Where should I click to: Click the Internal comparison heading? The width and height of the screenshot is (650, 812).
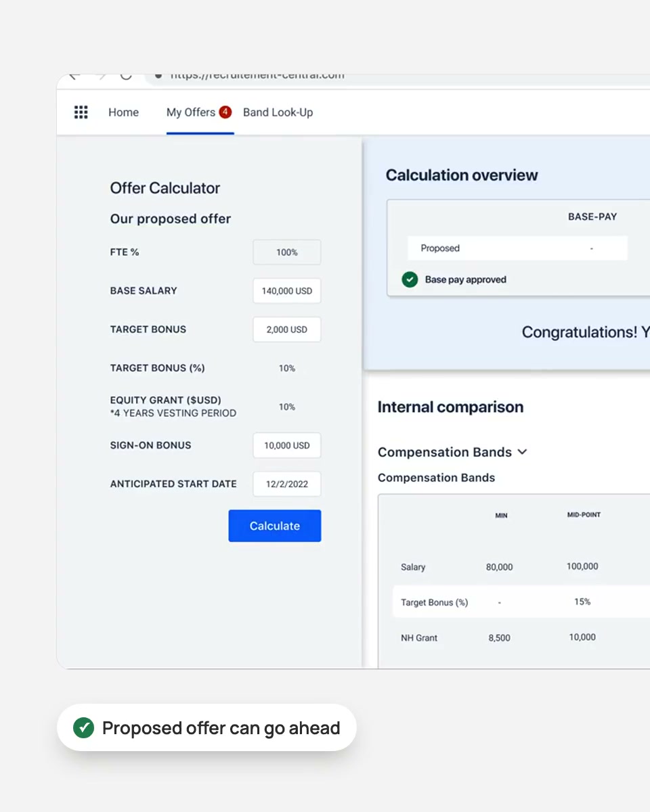click(450, 407)
